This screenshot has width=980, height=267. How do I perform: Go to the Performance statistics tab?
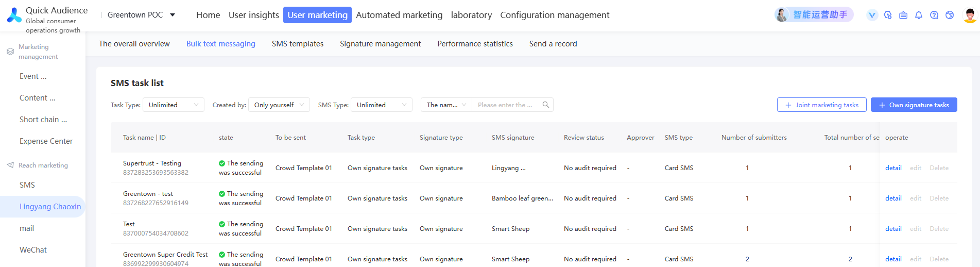pyautogui.click(x=475, y=44)
